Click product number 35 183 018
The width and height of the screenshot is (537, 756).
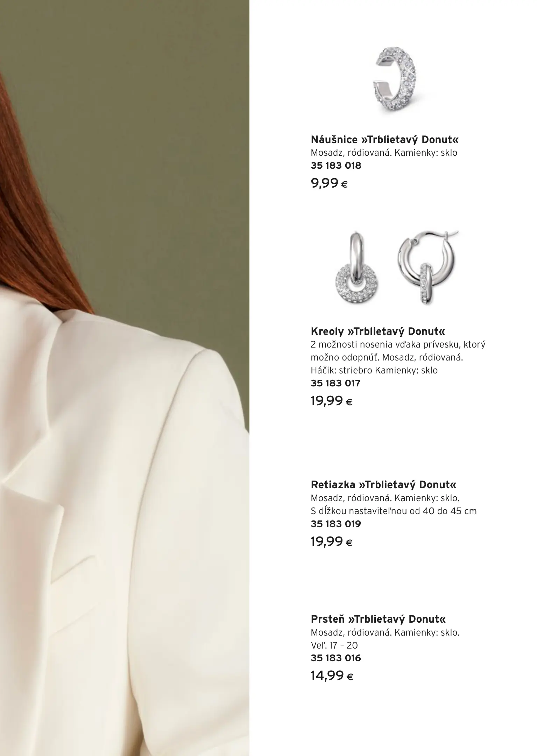336,166
